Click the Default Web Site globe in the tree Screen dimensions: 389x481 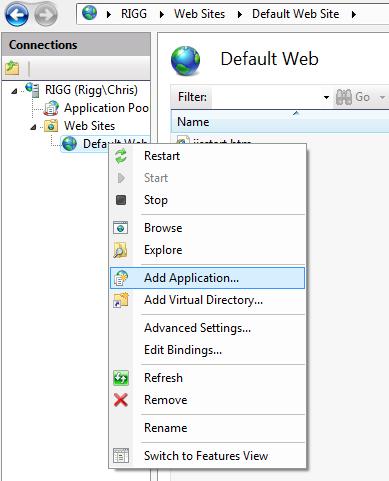coord(69,144)
